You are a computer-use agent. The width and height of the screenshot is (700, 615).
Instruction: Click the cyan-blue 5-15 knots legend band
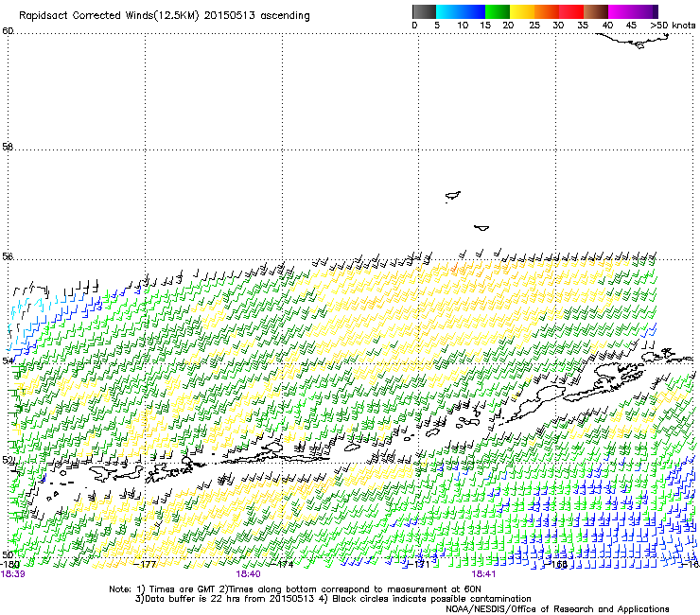coord(461,11)
